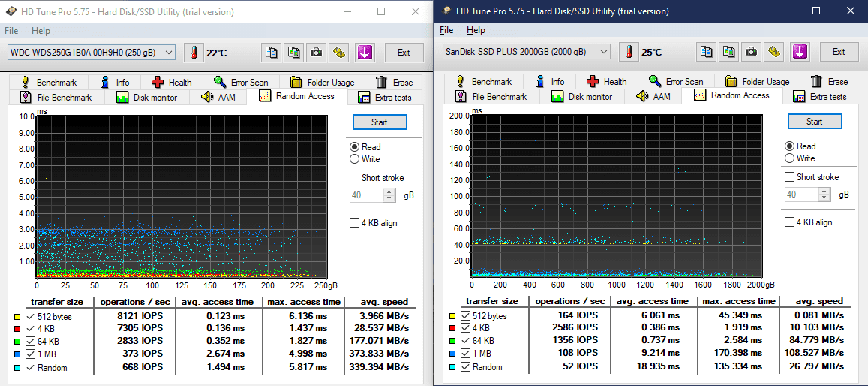Click Start button in WDC window
The image size is (868, 386).
(380, 122)
